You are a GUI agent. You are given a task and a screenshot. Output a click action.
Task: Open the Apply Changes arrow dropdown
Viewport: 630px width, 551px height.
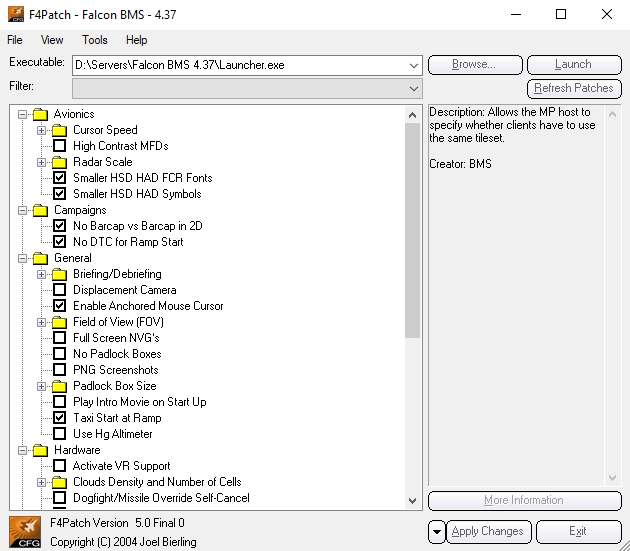click(437, 532)
